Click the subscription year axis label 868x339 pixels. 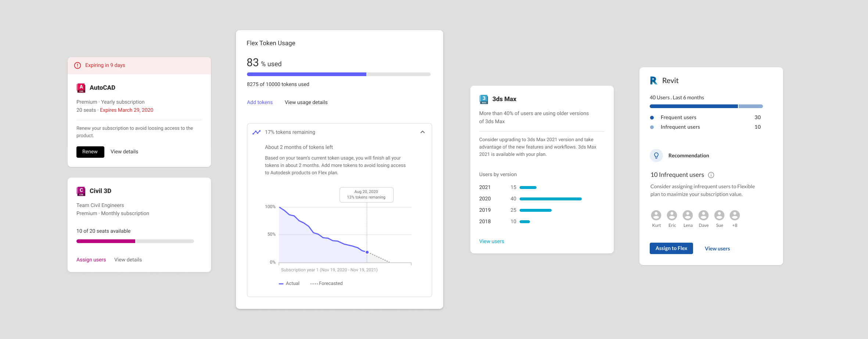[329, 270]
